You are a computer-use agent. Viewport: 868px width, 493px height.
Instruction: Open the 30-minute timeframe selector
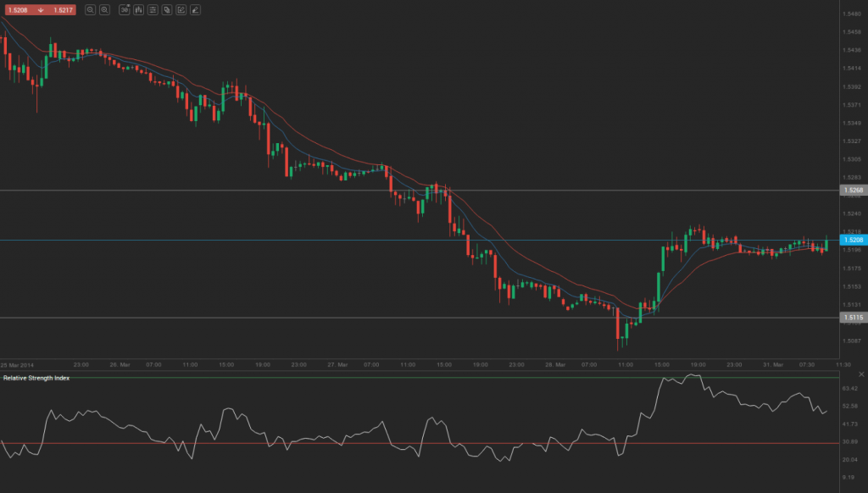125,10
